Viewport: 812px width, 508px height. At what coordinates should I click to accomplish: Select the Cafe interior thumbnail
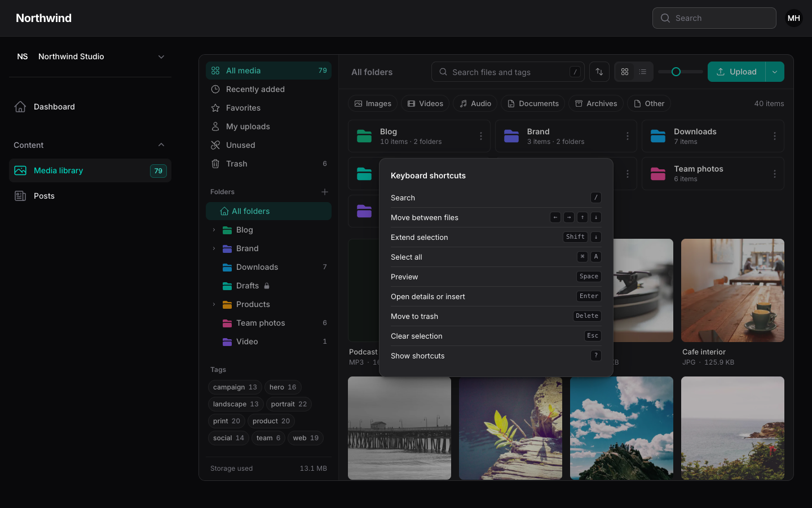point(732,290)
